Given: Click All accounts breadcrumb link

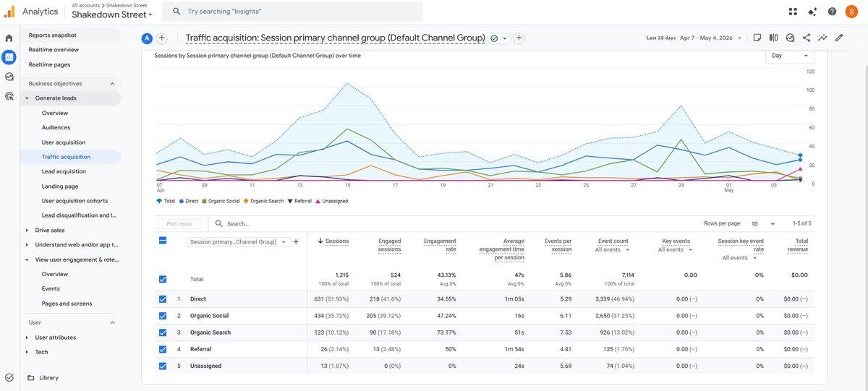Looking at the screenshot, I should [87, 5].
